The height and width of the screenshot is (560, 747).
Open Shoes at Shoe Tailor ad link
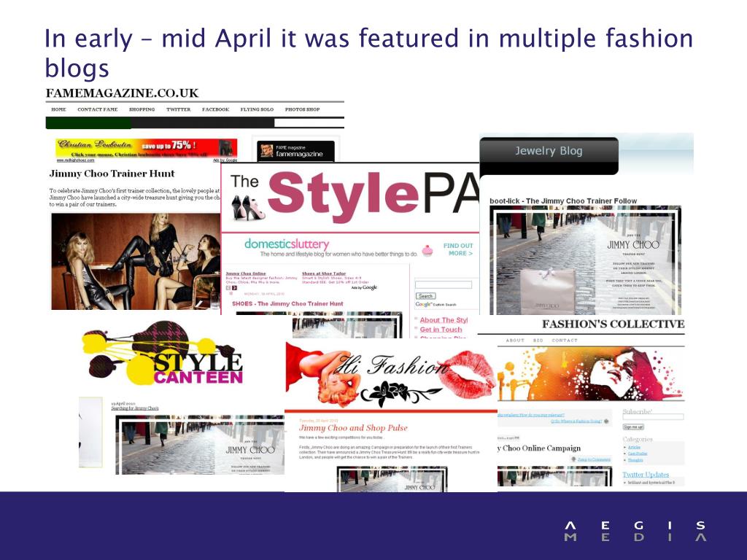click(324, 274)
